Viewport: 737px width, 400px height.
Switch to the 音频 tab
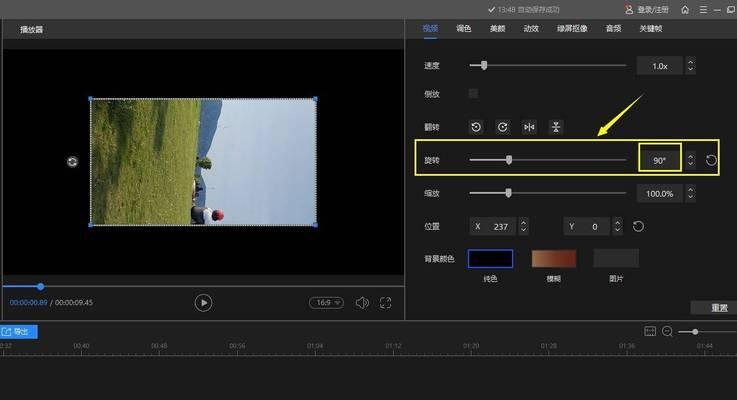pos(613,29)
